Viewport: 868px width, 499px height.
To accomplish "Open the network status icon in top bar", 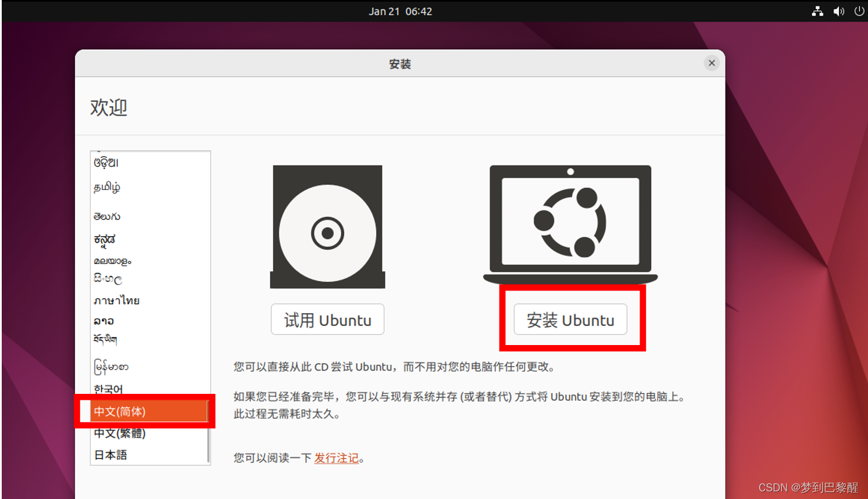I will coord(817,11).
